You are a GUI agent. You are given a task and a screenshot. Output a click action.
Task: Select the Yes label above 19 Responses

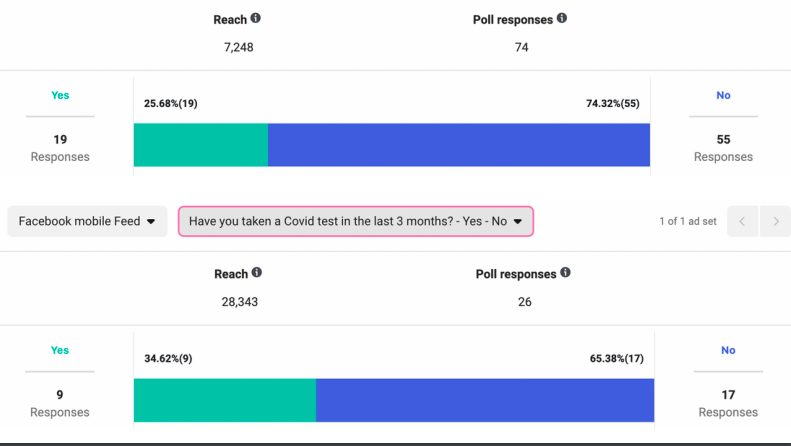[60, 96]
